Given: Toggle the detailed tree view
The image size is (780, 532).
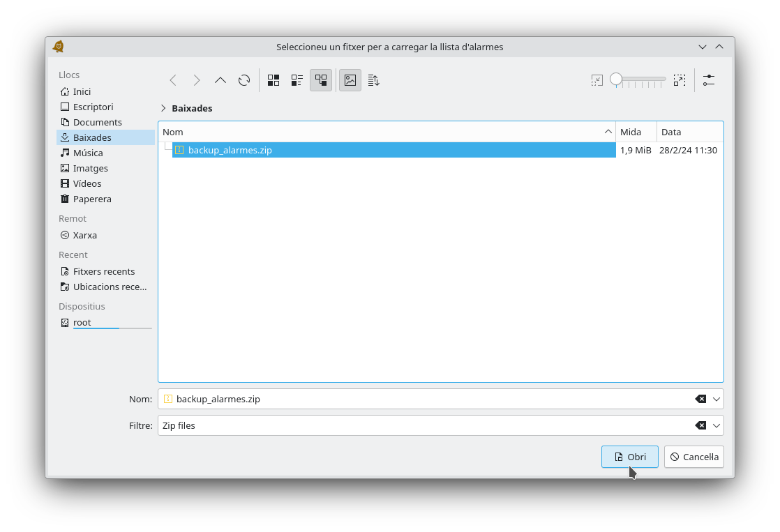Looking at the screenshot, I should tap(321, 80).
